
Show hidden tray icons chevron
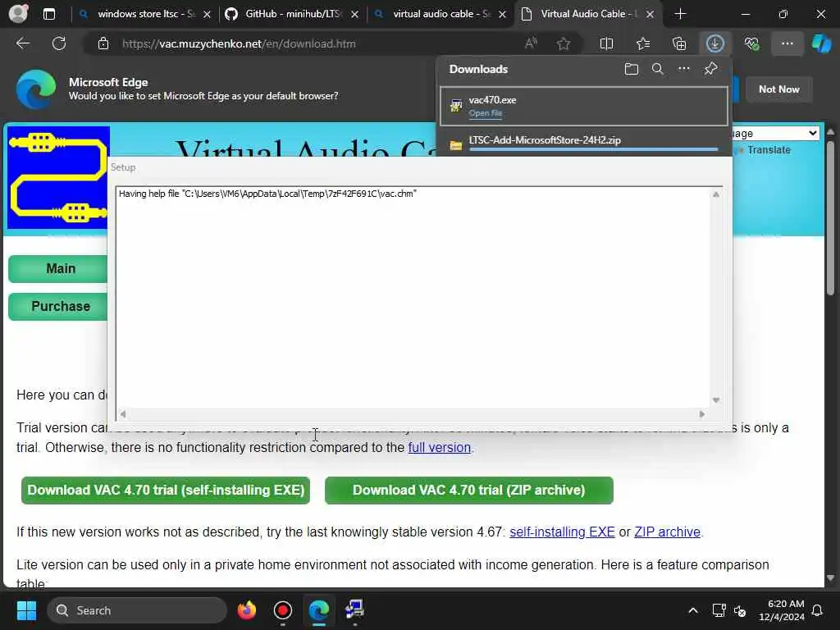[x=692, y=610]
